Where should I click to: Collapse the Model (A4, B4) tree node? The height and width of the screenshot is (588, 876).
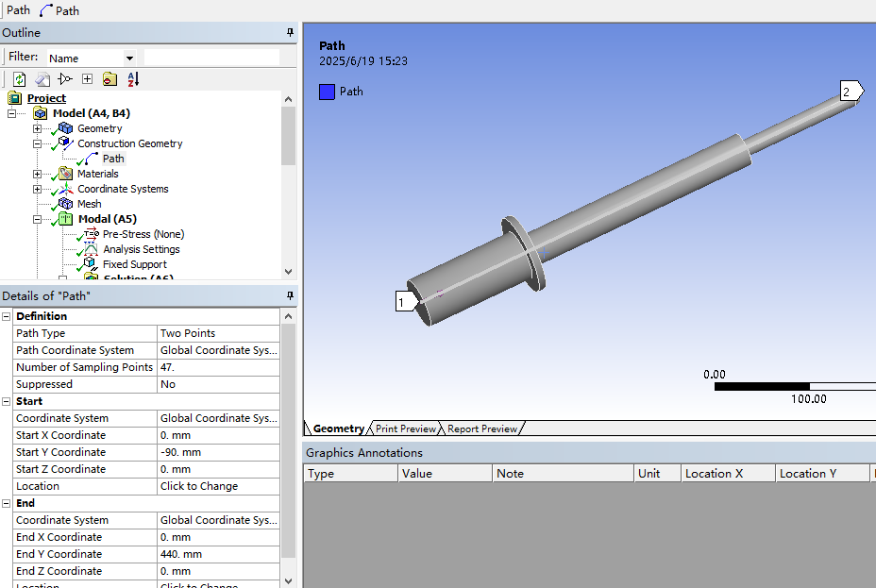(x=11, y=113)
